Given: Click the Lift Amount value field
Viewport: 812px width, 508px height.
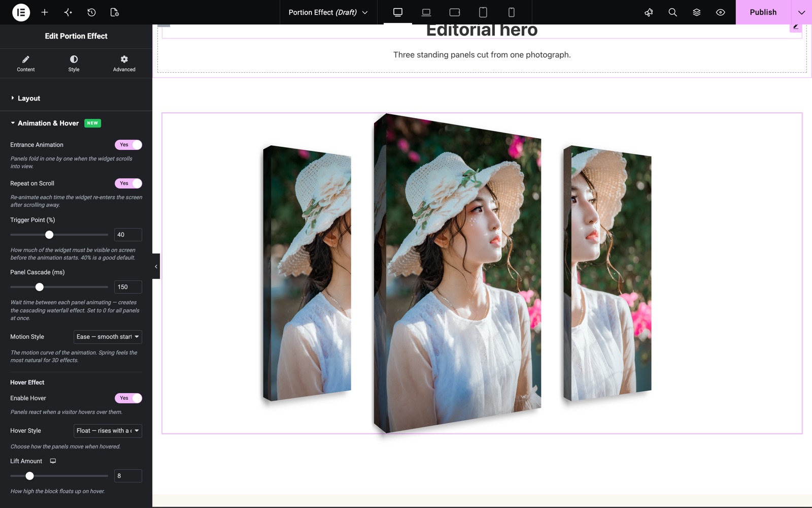Looking at the screenshot, I should (x=128, y=476).
